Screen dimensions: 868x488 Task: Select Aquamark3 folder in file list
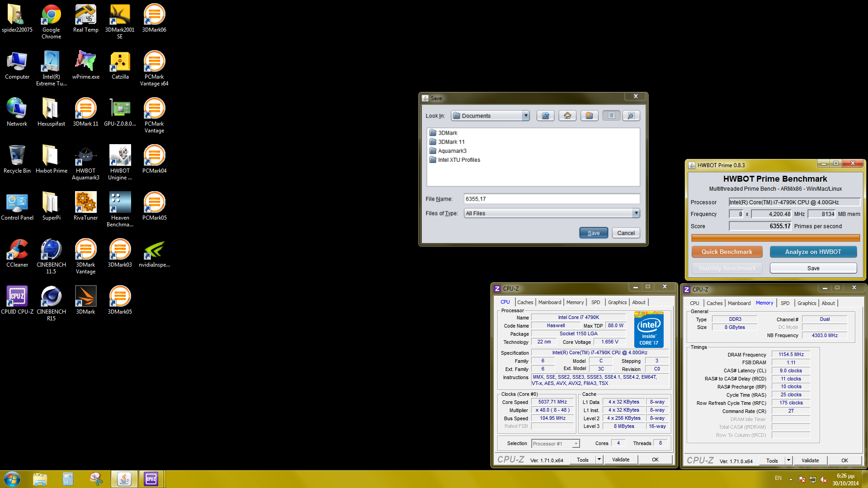coord(448,151)
